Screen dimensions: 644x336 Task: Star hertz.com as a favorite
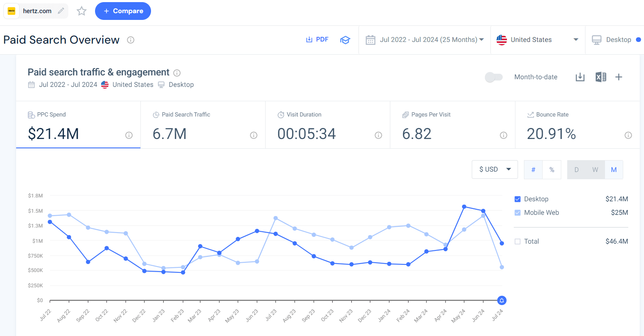tap(81, 11)
